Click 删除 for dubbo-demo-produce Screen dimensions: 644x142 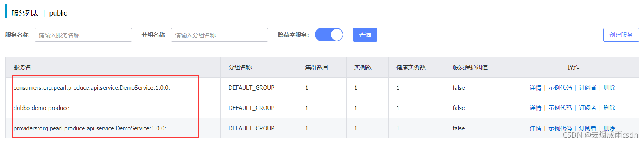(x=609, y=108)
